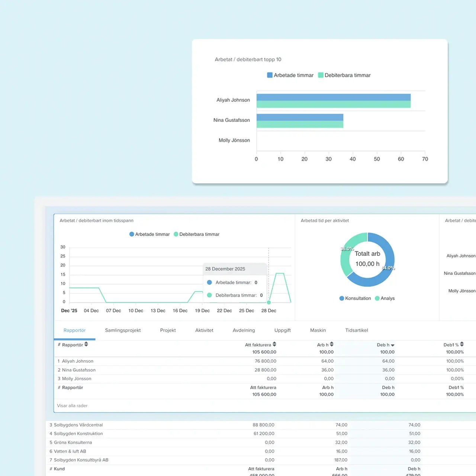Screen dimensions: 476x476
Task: Click sort arrows next to Deb1 %
Action: pyautogui.click(x=462, y=344)
